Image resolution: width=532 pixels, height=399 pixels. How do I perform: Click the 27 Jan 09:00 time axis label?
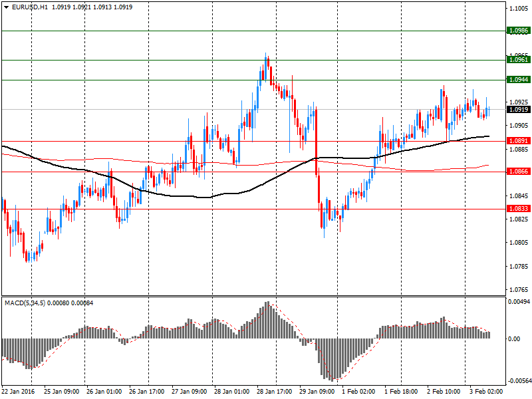[189, 392]
